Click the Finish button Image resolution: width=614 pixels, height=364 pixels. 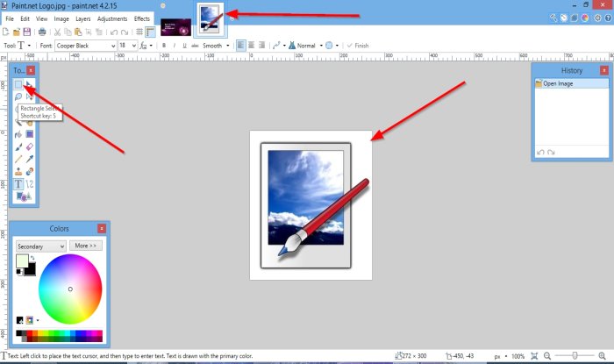(358, 46)
